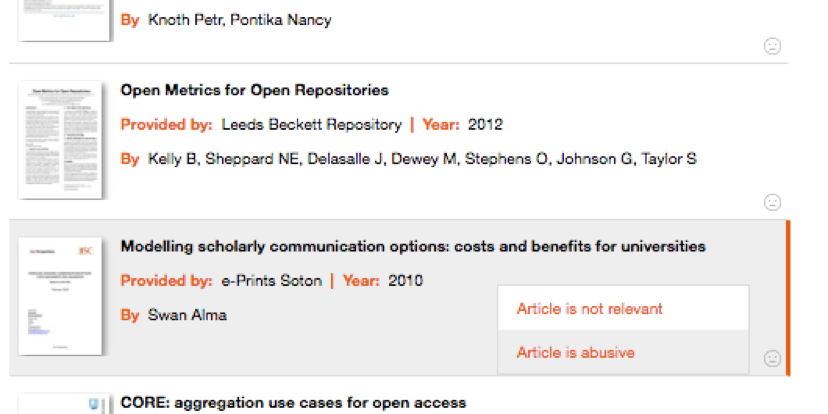Viewport: 828px width, 414px height.
Task: Click e-Prints Soton provider name
Action: pyautogui.click(x=271, y=280)
